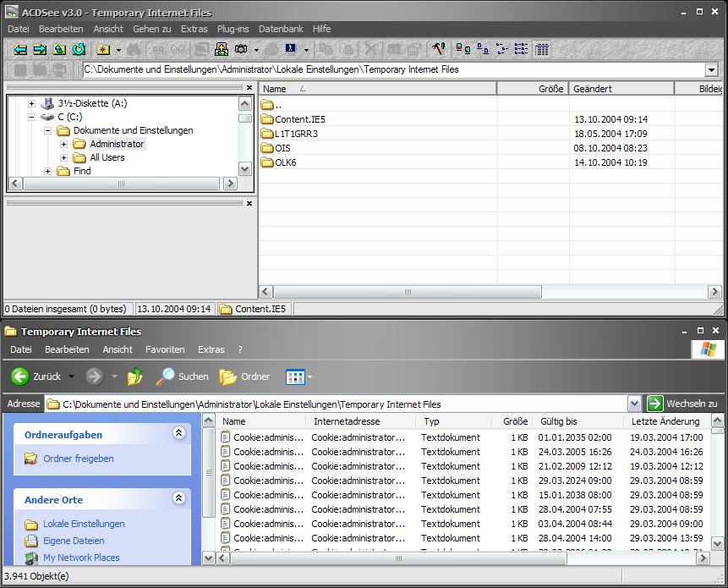The height and width of the screenshot is (588, 728).
Task: Click Suchen magnifier in Explorer toolbar
Action: 165,376
